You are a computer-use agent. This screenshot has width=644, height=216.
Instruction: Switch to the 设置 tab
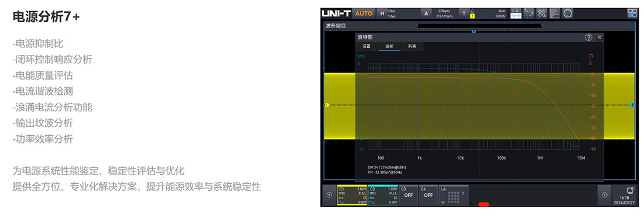(366, 46)
